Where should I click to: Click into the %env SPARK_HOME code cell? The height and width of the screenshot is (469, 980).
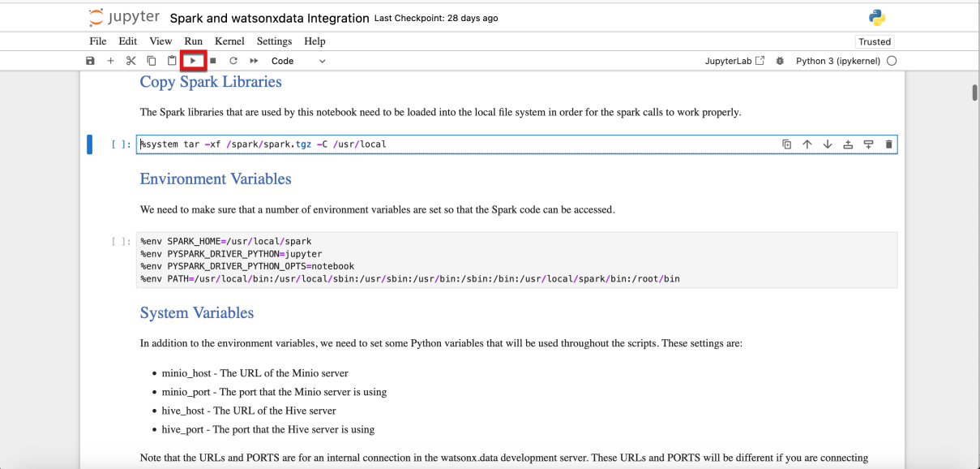tap(516, 260)
